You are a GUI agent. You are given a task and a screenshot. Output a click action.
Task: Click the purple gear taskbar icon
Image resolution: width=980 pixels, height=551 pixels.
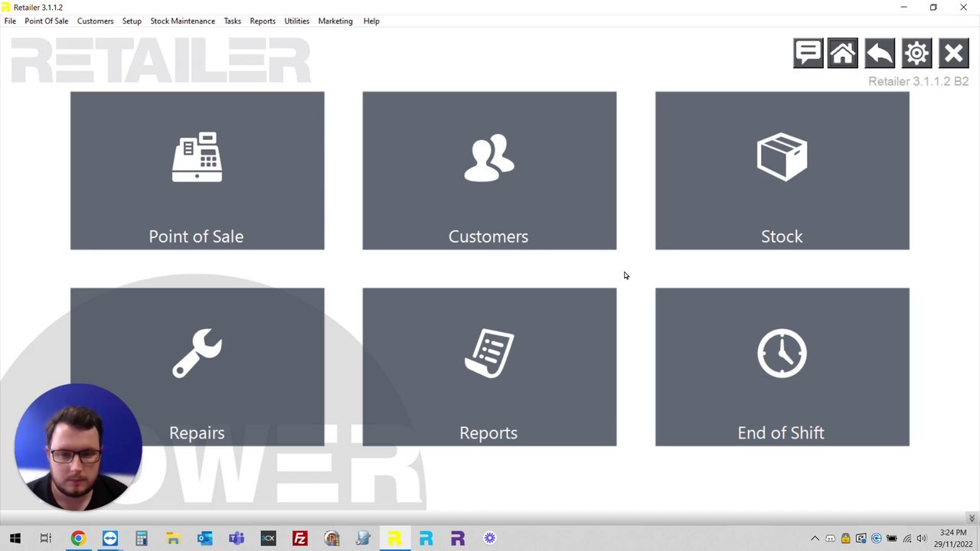[490, 538]
